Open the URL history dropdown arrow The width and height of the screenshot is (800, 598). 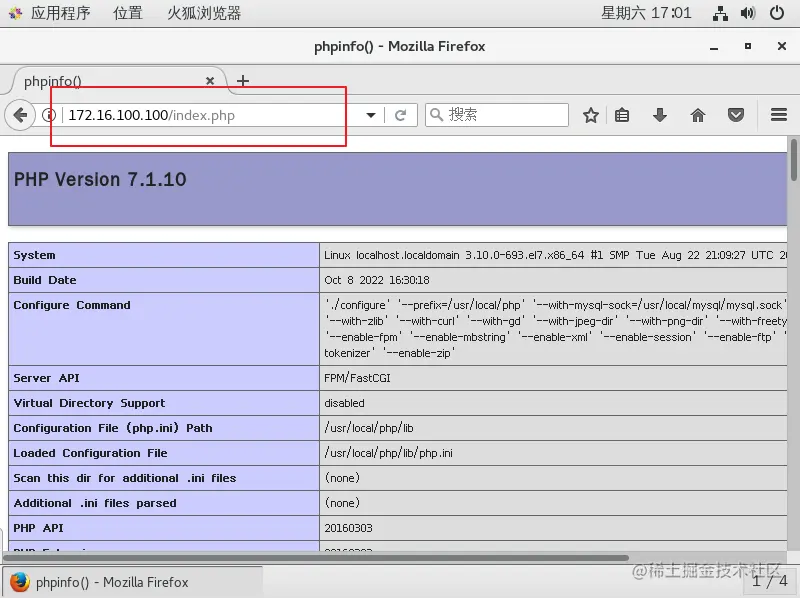[x=371, y=115]
